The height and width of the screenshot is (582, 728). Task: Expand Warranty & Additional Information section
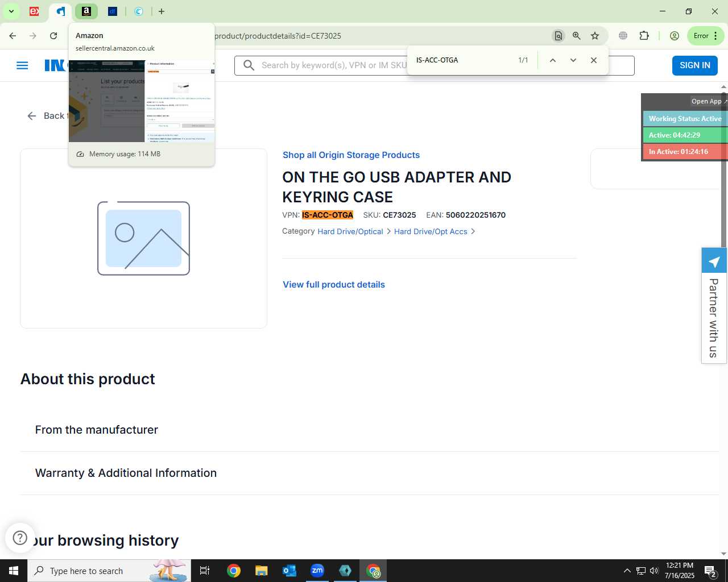coord(370,473)
